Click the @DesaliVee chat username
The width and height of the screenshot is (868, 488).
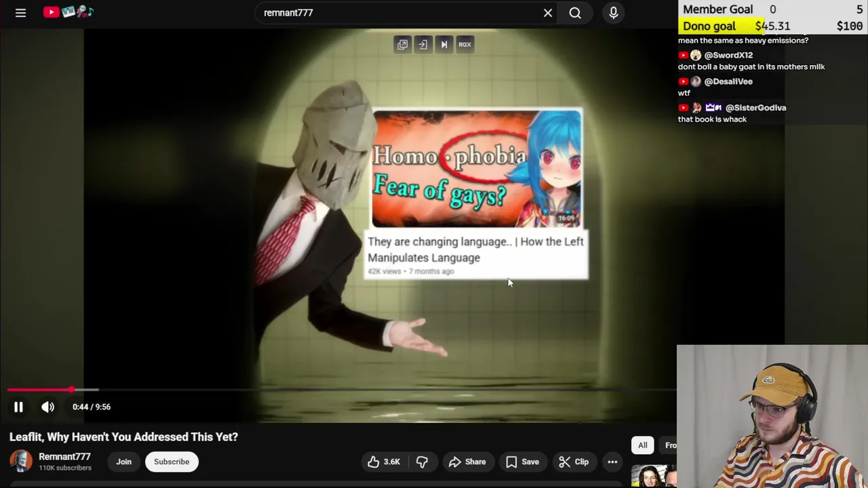tap(728, 81)
